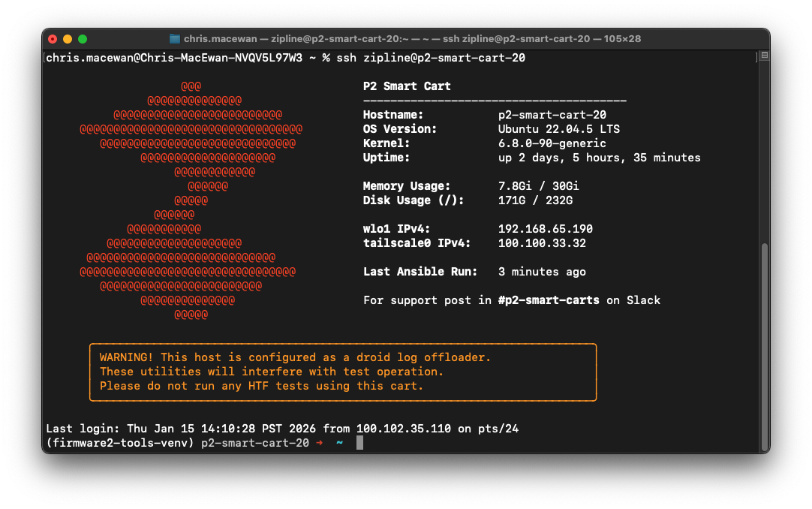812x509 pixels.
Task: Click the "Disk Usage (/):" label
Action: (x=414, y=200)
